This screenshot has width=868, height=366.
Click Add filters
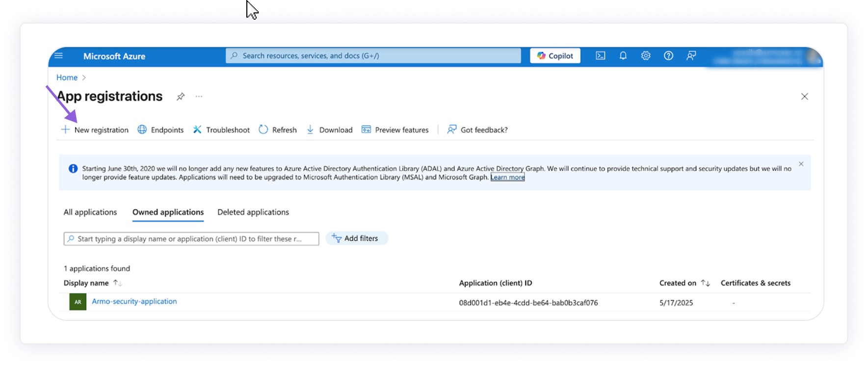tap(357, 238)
